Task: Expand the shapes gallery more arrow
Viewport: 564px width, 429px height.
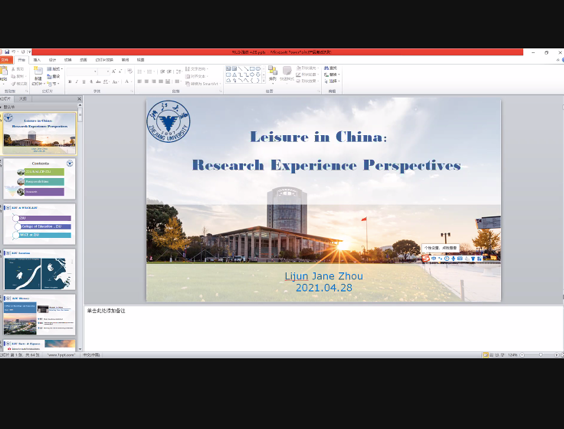Action: (264, 81)
